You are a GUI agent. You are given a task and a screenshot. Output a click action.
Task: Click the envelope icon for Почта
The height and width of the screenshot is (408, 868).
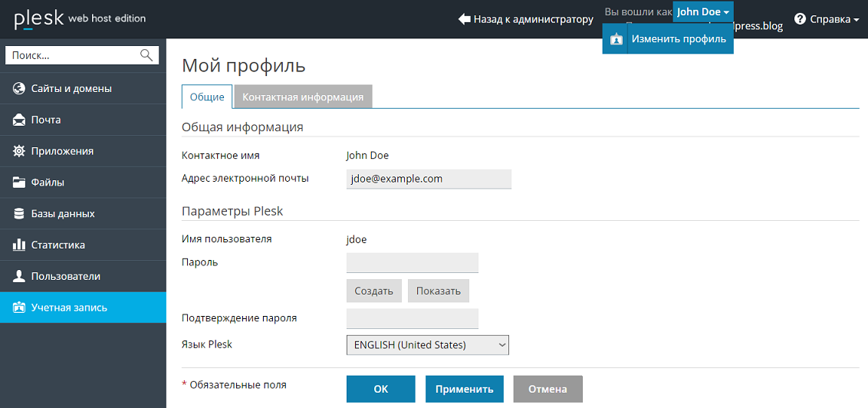(x=19, y=120)
